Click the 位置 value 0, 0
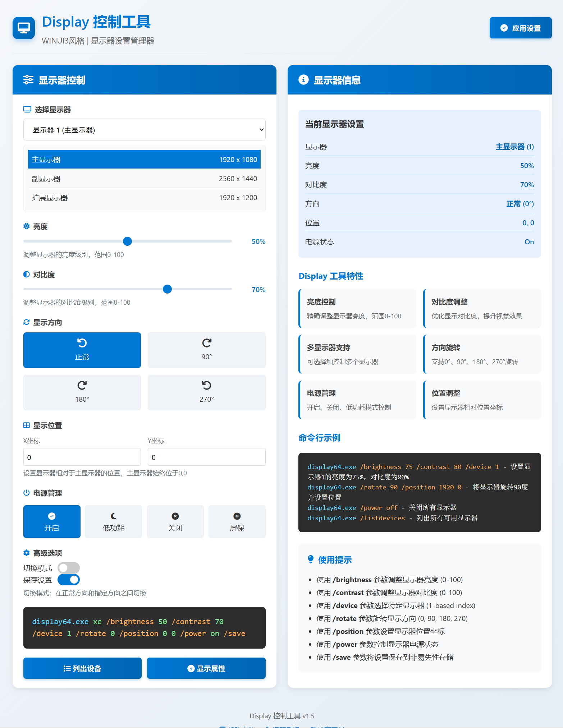This screenshot has width=563, height=728. pos(528,223)
